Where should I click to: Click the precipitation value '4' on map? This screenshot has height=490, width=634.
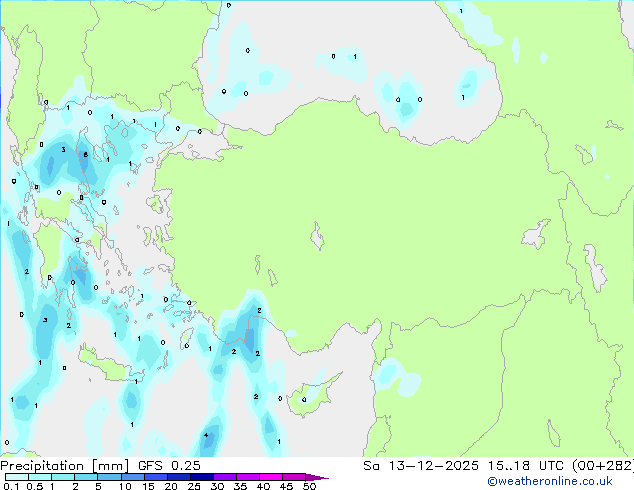pyautogui.click(x=206, y=435)
